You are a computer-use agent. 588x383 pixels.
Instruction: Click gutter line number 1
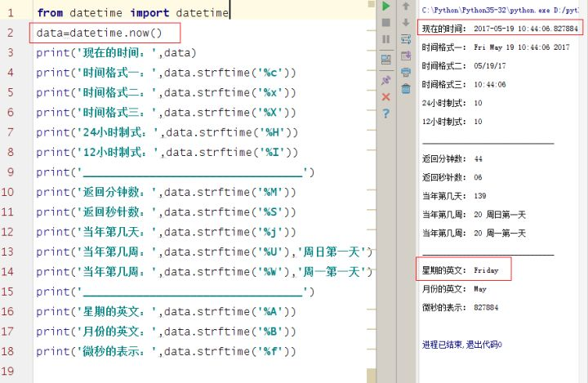[11, 13]
